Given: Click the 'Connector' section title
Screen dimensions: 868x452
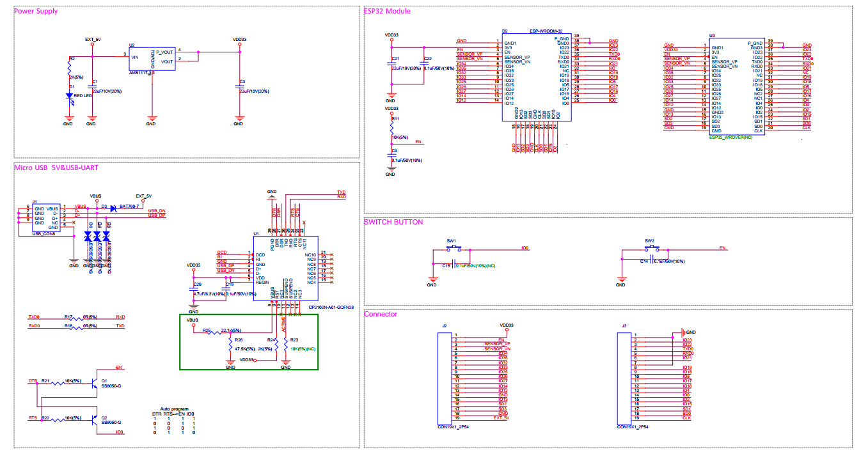Looking at the screenshot, I should 381,314.
